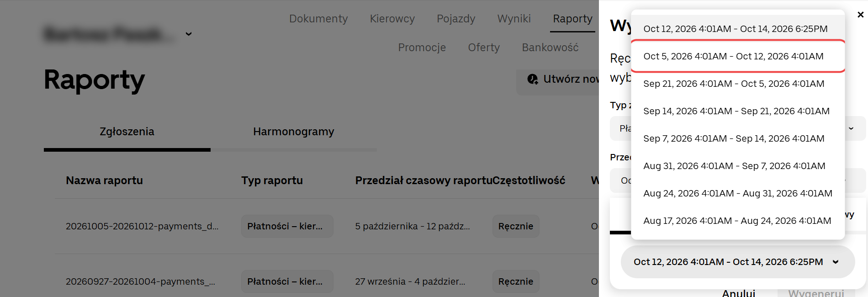This screenshot has width=868, height=297.
Task: Select Sep 7 – Sep 14, 2026 range
Action: pyautogui.click(x=738, y=138)
